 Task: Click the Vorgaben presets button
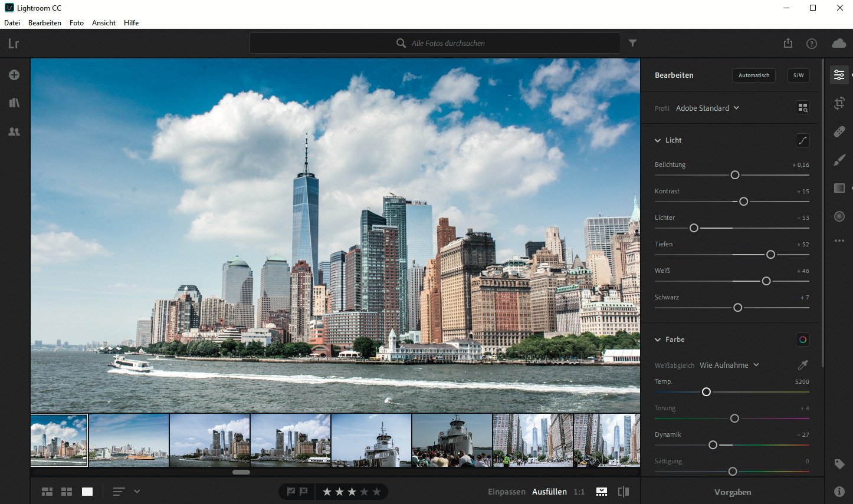click(x=732, y=492)
